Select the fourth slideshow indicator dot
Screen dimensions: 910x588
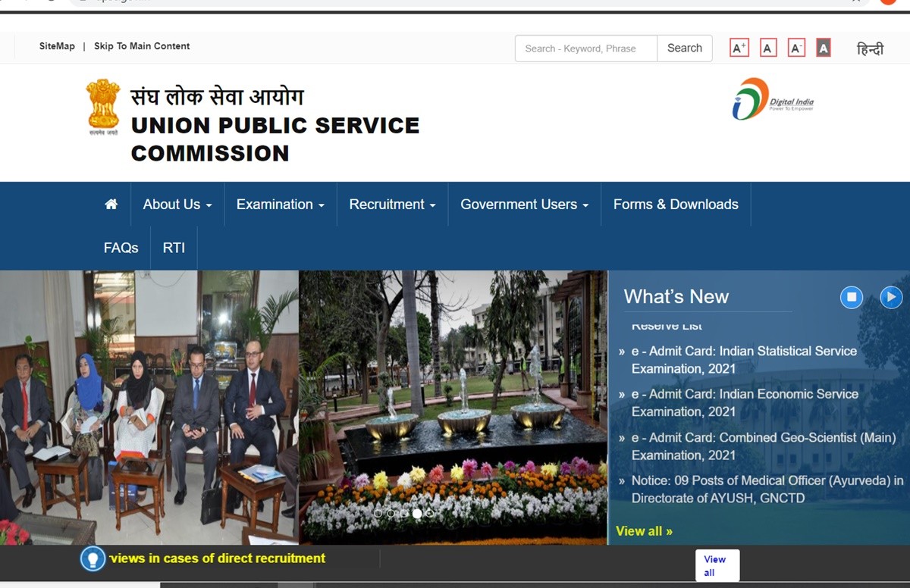pyautogui.click(x=416, y=514)
